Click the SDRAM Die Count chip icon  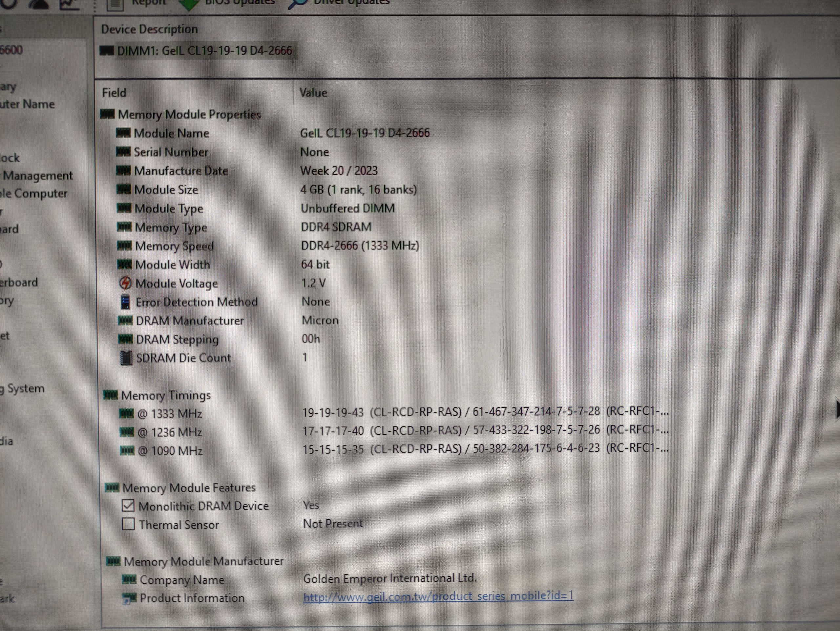(126, 358)
